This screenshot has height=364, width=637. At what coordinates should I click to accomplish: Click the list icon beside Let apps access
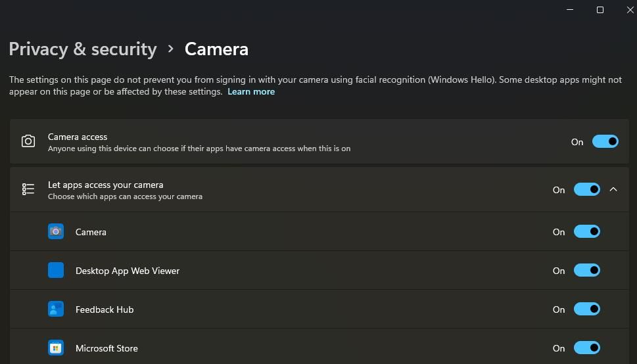click(28, 189)
